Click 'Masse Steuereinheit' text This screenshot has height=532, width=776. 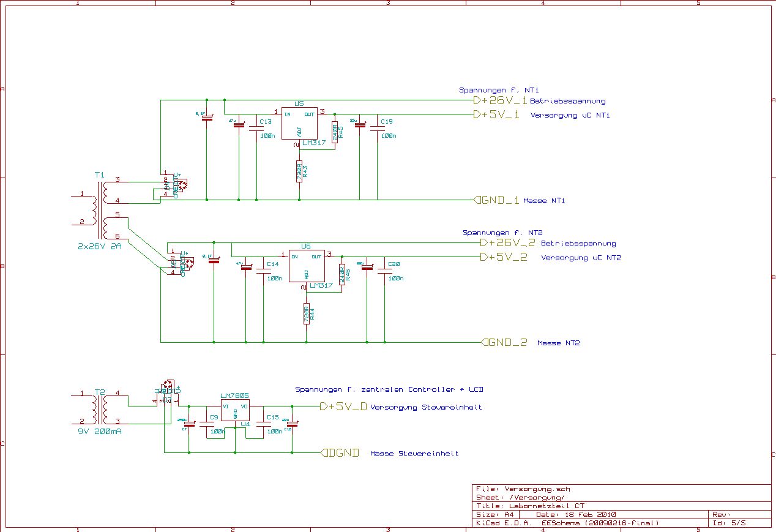click(414, 454)
